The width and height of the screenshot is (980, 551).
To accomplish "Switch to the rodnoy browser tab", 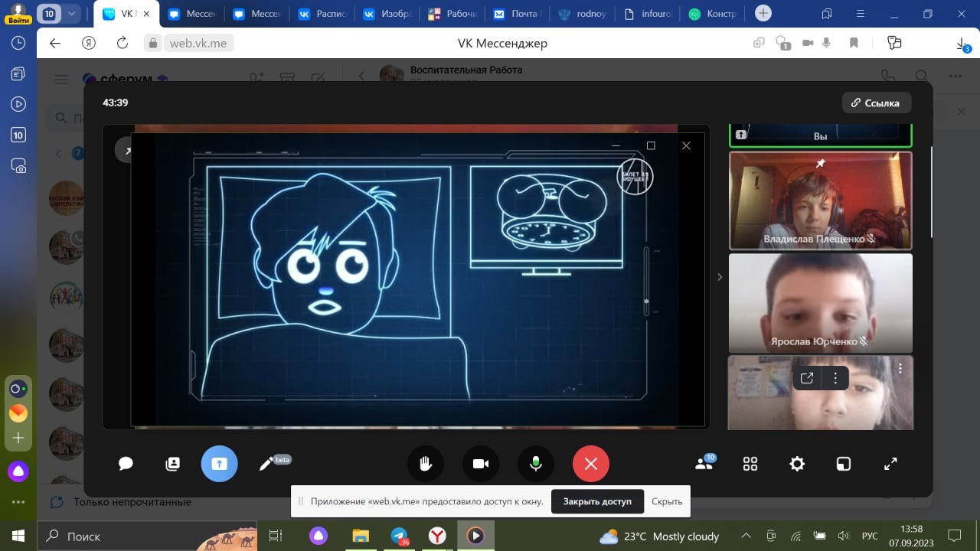I will tap(583, 14).
